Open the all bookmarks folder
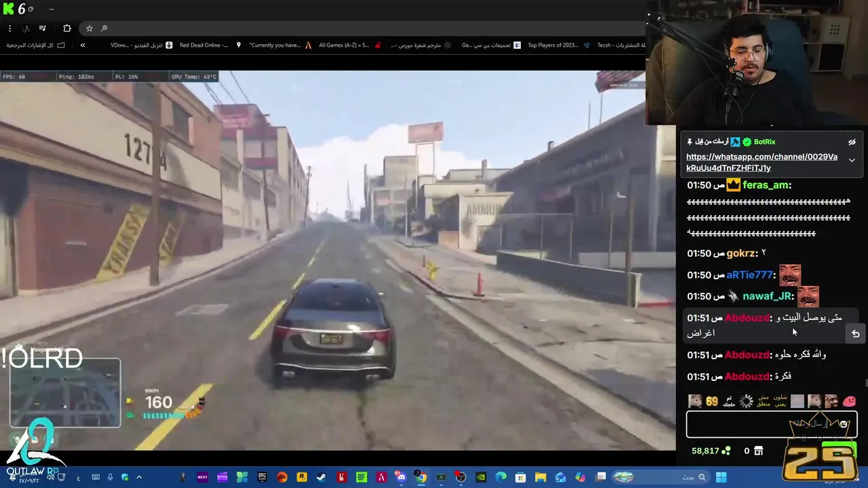The width and height of the screenshot is (868, 488). point(35,45)
